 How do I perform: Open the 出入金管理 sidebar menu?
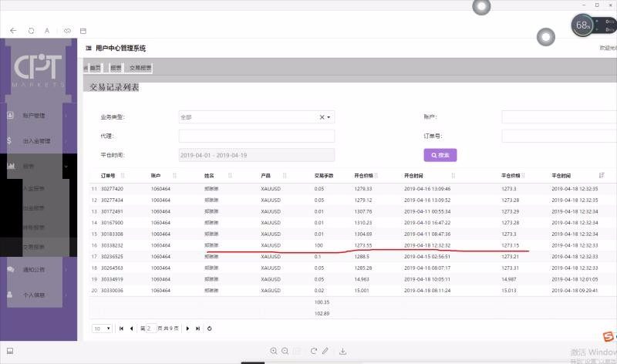[39, 141]
